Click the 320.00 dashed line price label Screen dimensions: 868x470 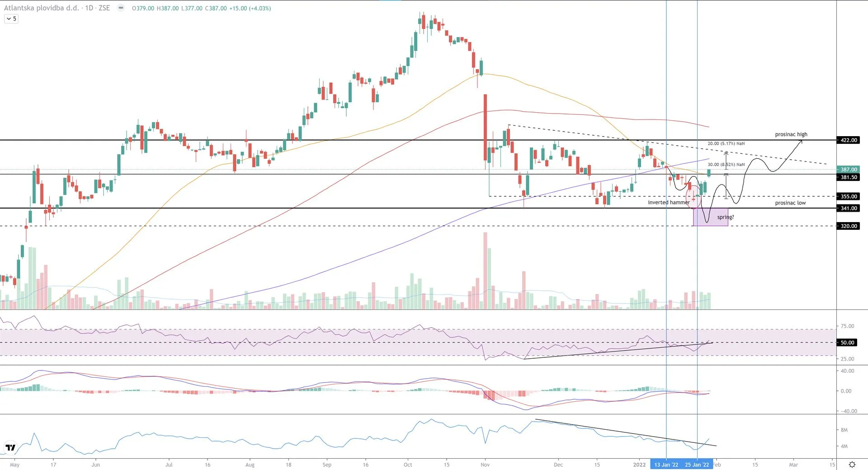pyautogui.click(x=849, y=226)
